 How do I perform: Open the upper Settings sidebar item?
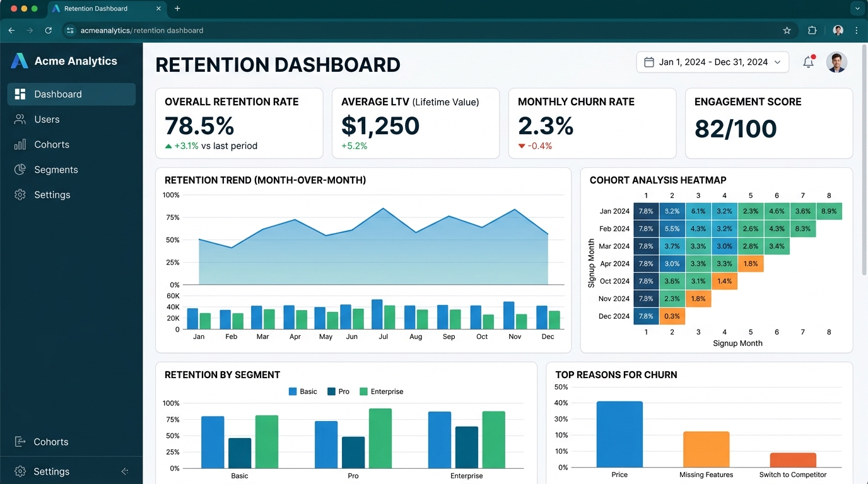click(71, 195)
